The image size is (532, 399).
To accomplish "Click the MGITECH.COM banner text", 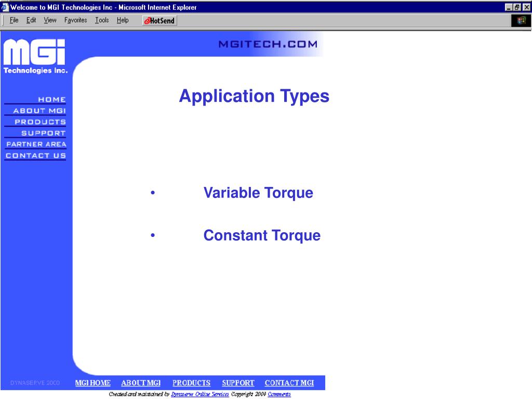I will pyautogui.click(x=268, y=44).
